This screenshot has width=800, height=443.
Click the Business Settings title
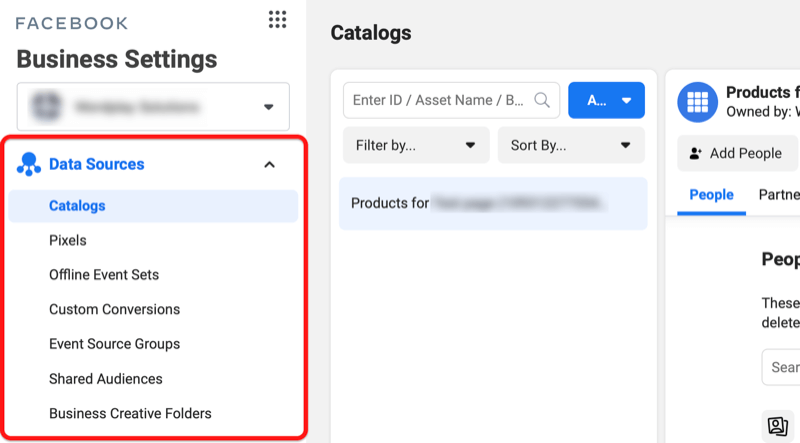tap(117, 59)
